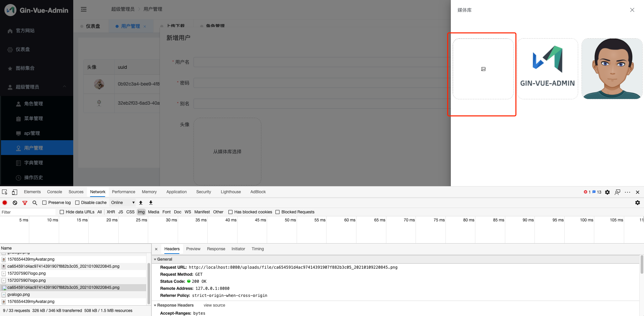Viewport: 644px width, 316px height.
Task: Stop network recording via the red record icon
Action: click(x=4, y=203)
